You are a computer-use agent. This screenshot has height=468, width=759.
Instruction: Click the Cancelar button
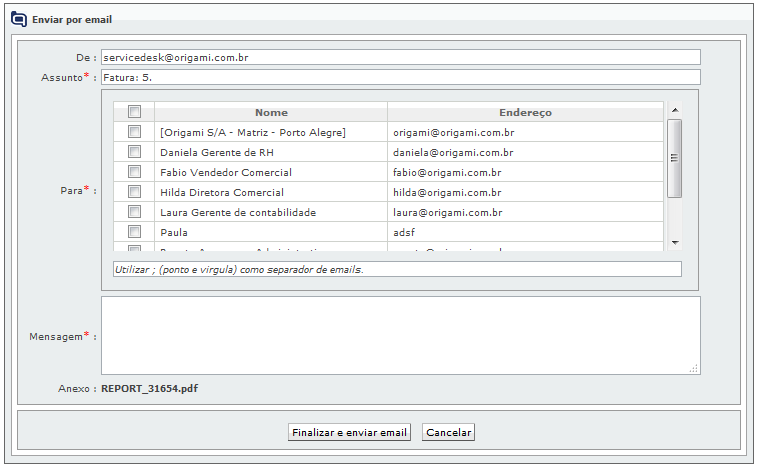point(448,433)
